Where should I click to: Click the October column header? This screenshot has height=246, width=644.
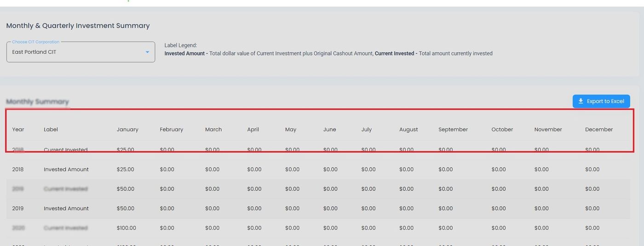point(502,130)
